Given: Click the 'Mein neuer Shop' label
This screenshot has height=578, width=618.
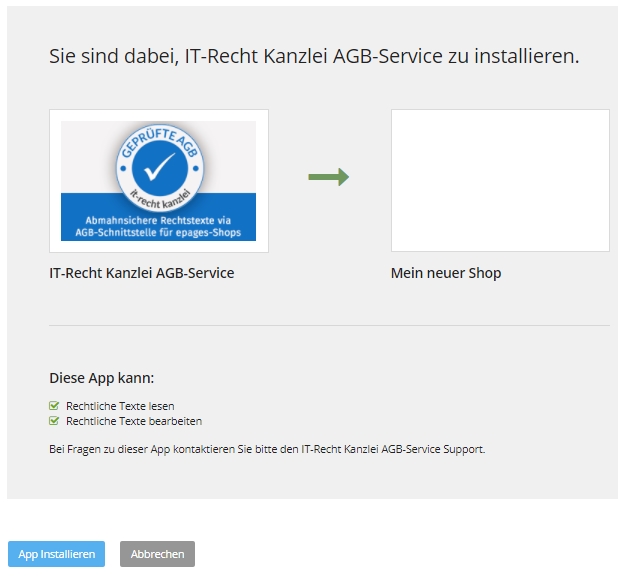Looking at the screenshot, I should point(446,273).
